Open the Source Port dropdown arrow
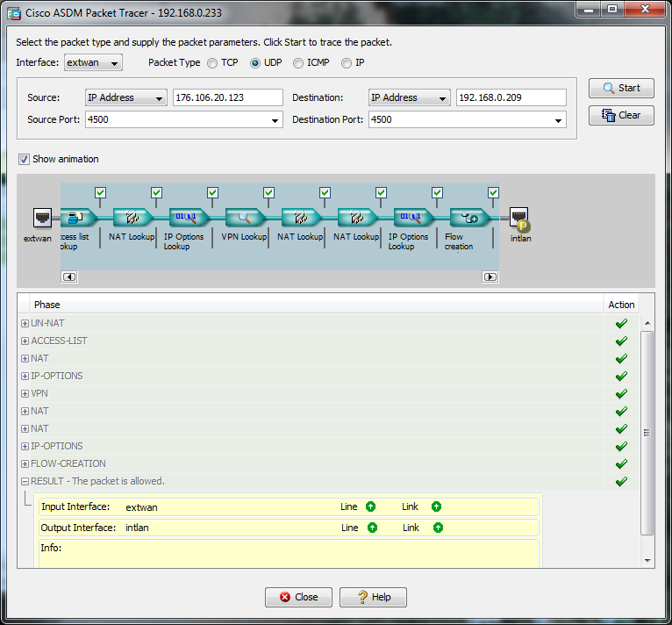 pos(275,120)
